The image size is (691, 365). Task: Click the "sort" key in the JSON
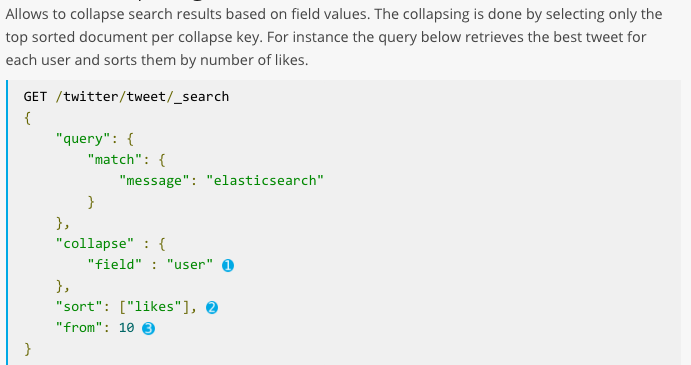79,306
